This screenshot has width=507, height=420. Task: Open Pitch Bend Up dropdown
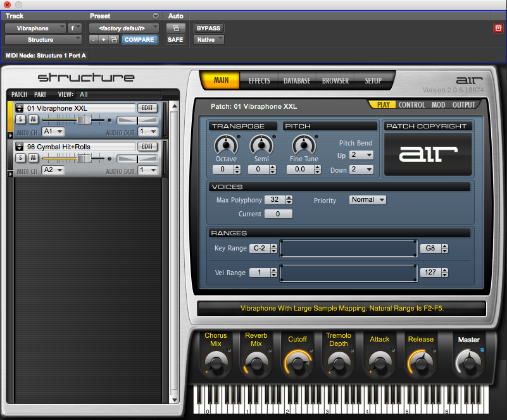[x=361, y=155]
